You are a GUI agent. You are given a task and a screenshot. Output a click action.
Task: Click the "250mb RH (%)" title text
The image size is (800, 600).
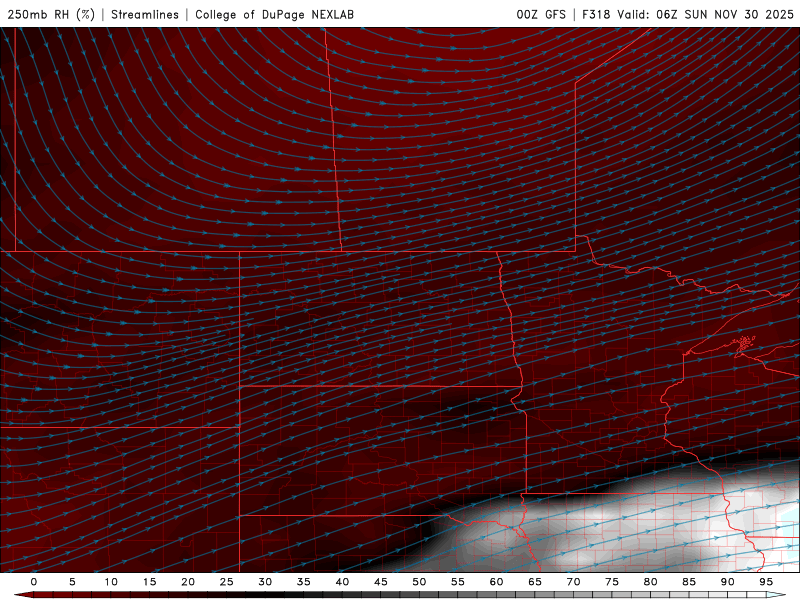[51, 14]
